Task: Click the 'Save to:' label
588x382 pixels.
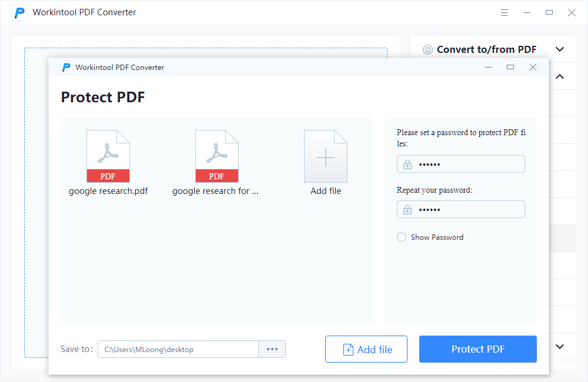Action: click(x=76, y=349)
